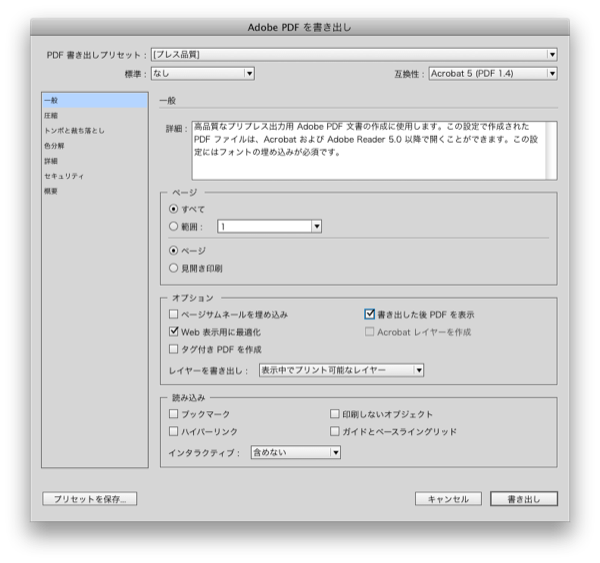600x563 pixels.
Task: Enable the ブックマーク checkbox
Action: click(174, 413)
